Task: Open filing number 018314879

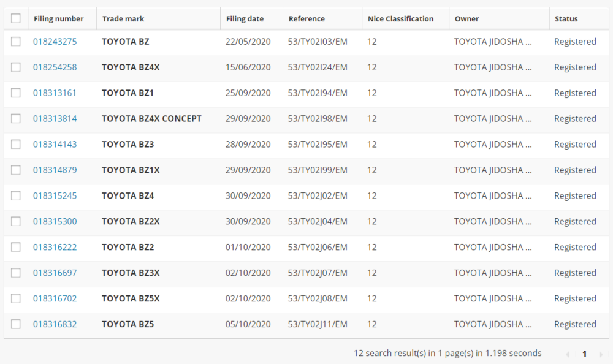Action: [x=55, y=170]
